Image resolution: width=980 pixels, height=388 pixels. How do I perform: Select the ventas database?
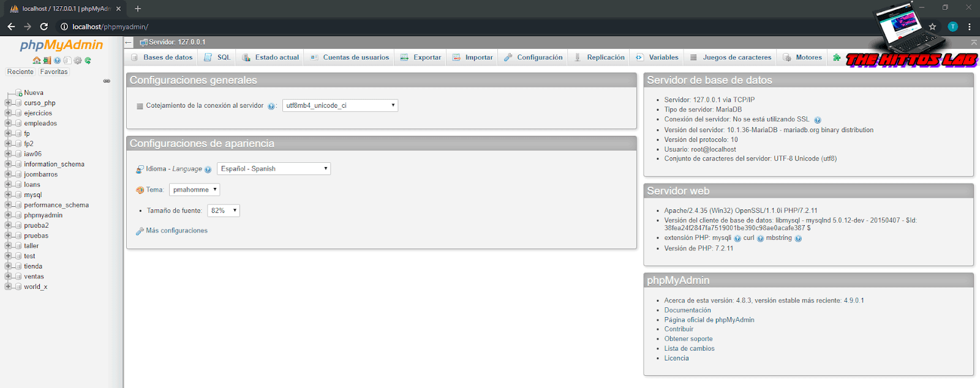34,277
